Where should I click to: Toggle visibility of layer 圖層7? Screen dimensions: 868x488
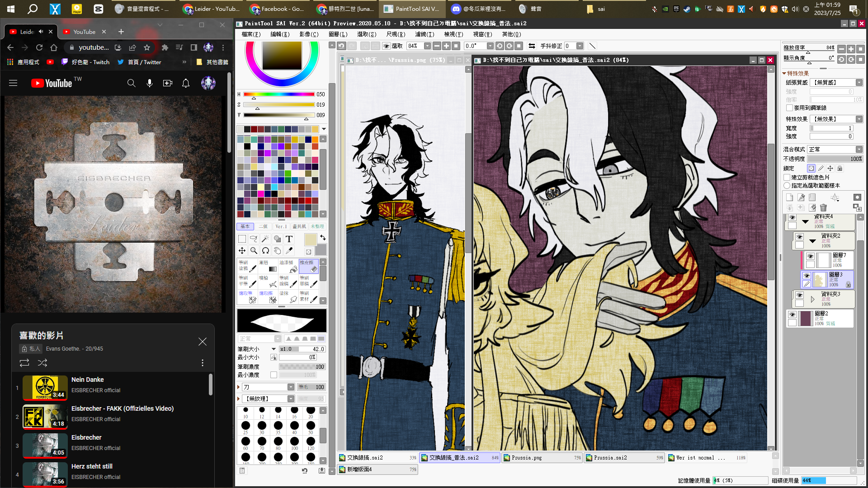[x=810, y=256]
